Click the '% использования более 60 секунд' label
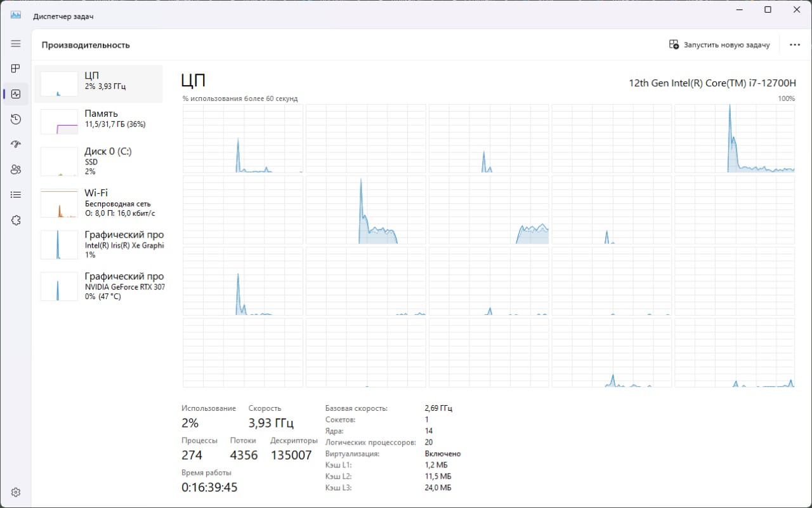812x508 pixels. click(x=240, y=98)
